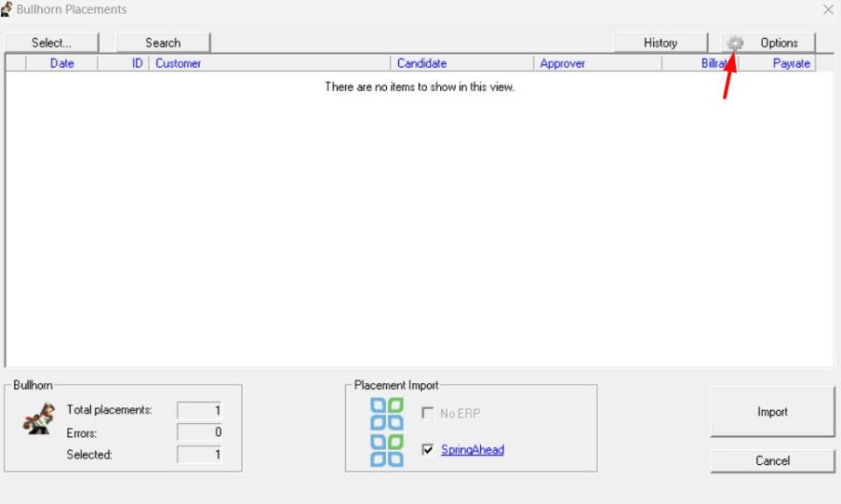Sort by the Date column header
This screenshot has height=504, width=841.
tap(61, 63)
